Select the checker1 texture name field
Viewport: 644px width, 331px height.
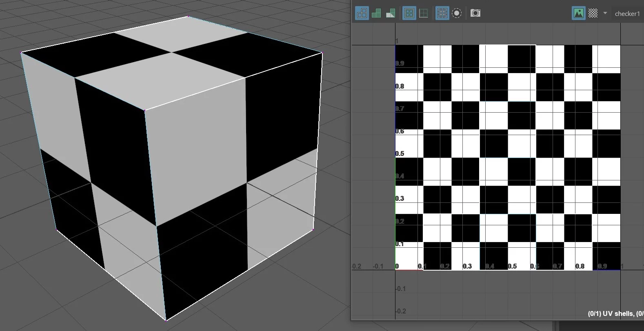[x=627, y=13]
